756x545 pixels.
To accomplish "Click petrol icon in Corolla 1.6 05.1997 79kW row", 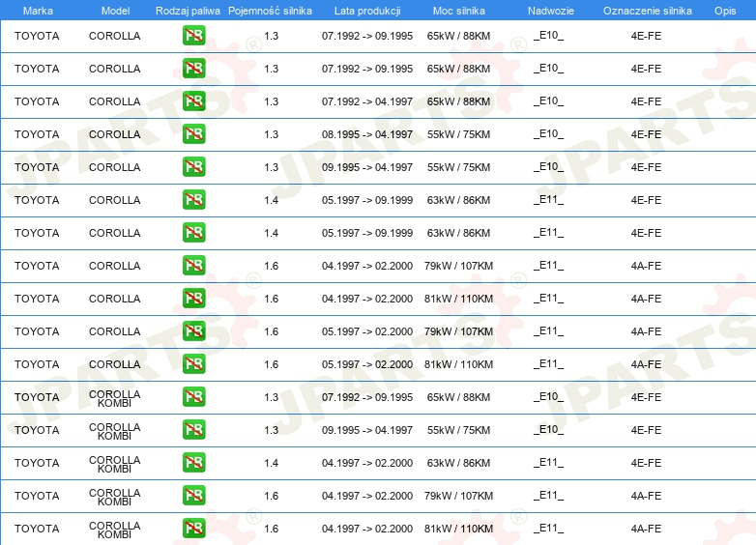I will [x=193, y=331].
